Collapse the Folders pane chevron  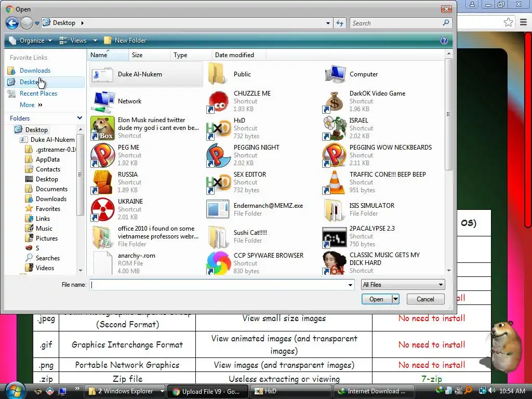(x=79, y=118)
